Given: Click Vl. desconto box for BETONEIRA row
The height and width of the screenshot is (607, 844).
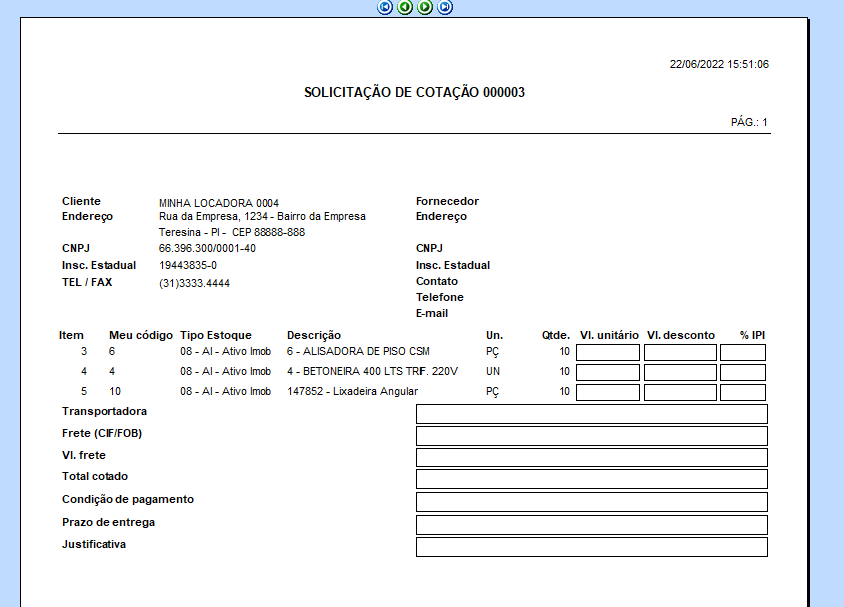Looking at the screenshot, I should (680, 372).
